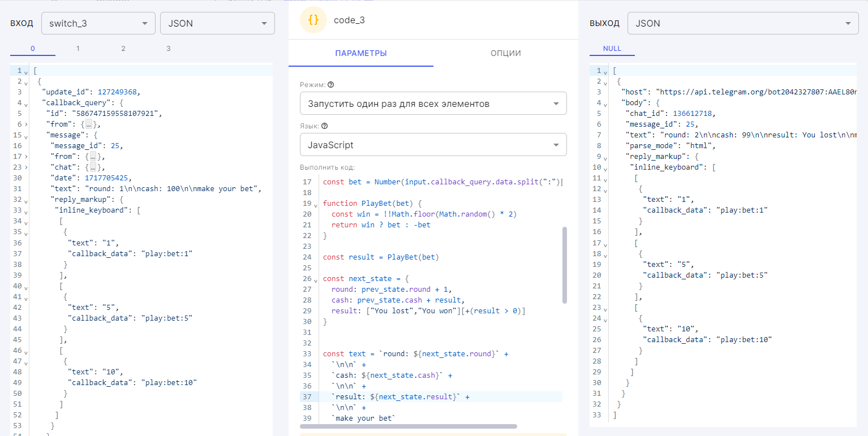
Task: Click "play:bet:10" callback_data in input JSON
Action: pos(169,382)
